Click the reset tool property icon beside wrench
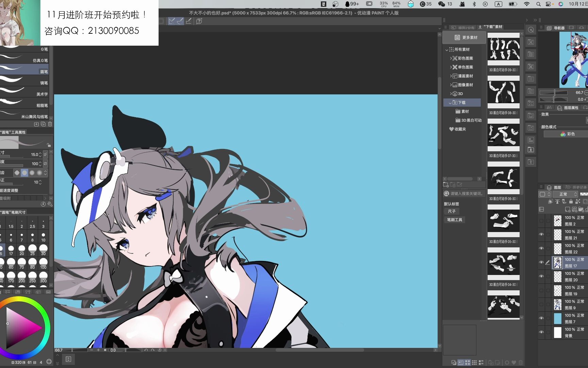The height and width of the screenshot is (368, 588). point(43,204)
